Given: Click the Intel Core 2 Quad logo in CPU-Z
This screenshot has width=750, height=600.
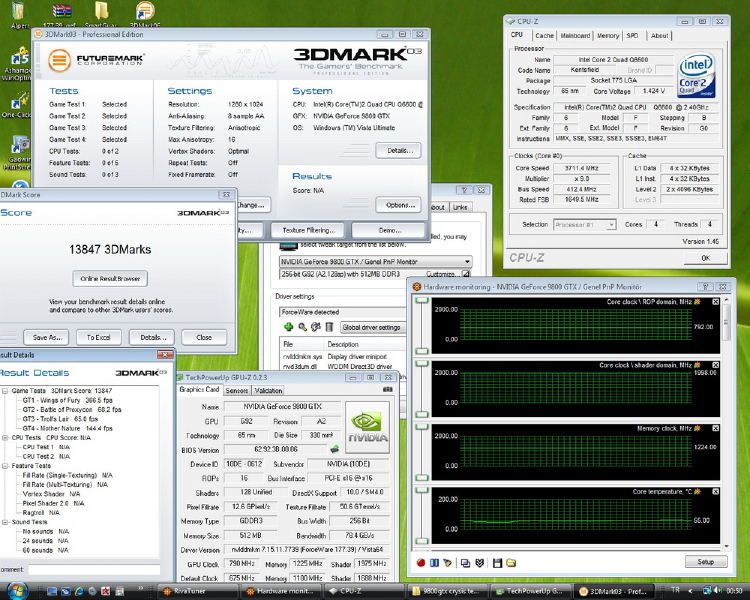Looking at the screenshot, I should point(696,75).
